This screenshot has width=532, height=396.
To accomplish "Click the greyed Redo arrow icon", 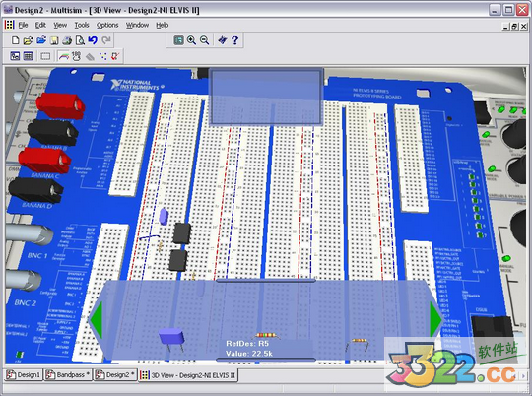I will (x=106, y=40).
